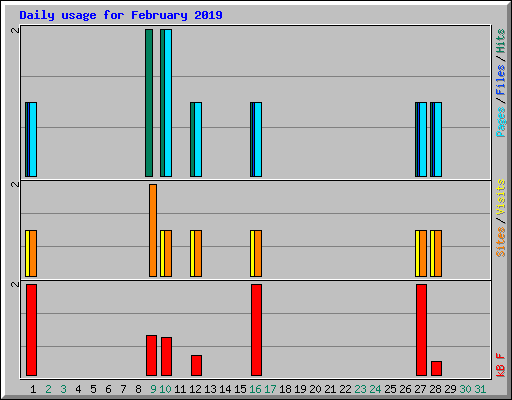
Task: Click day label "28" on the x-axis
Action: pos(435,389)
